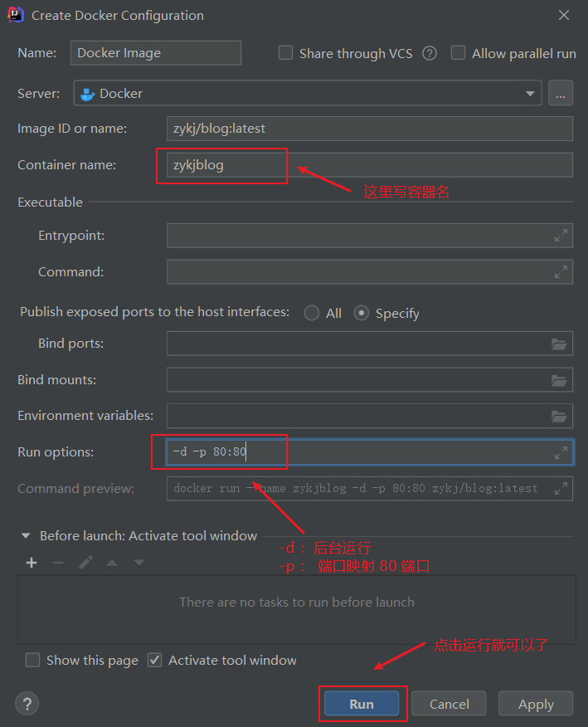Expand the Command field editor

coord(561,272)
